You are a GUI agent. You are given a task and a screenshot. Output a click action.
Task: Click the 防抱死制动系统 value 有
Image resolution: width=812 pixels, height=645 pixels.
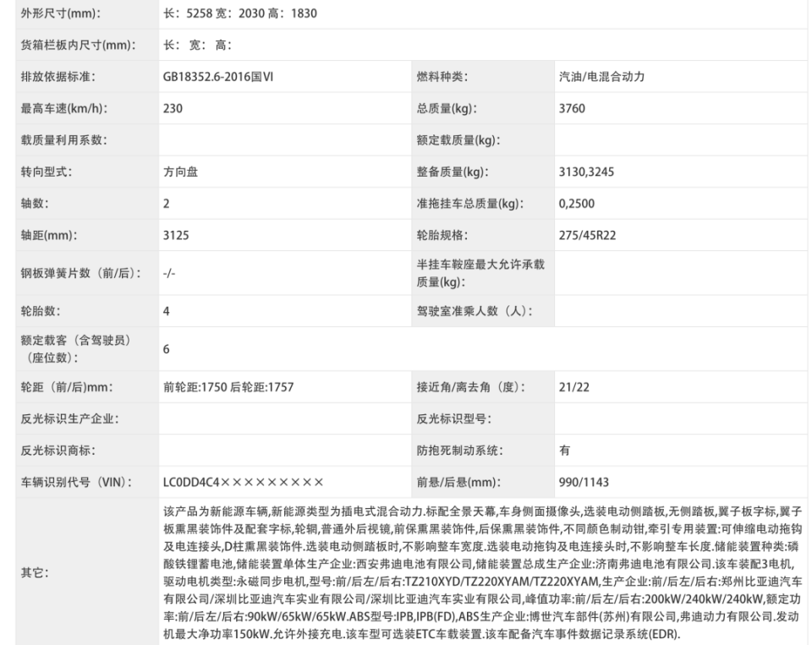coord(562,450)
